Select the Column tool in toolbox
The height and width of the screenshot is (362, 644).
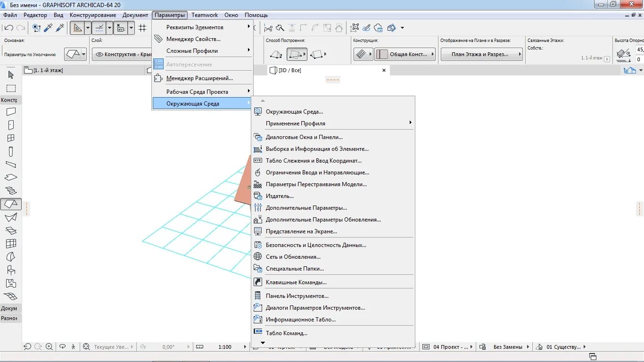click(x=11, y=151)
